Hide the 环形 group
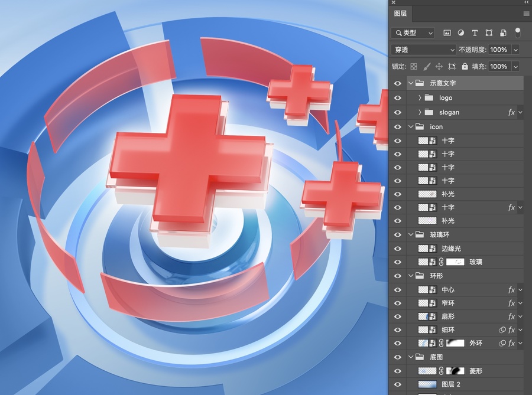This screenshot has height=395, width=532. pos(398,276)
